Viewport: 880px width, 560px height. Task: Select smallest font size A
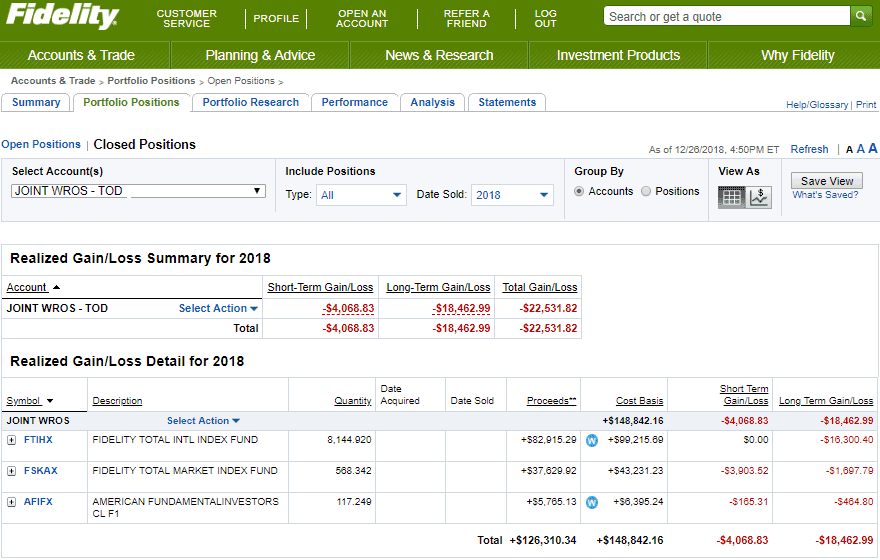[x=849, y=150]
